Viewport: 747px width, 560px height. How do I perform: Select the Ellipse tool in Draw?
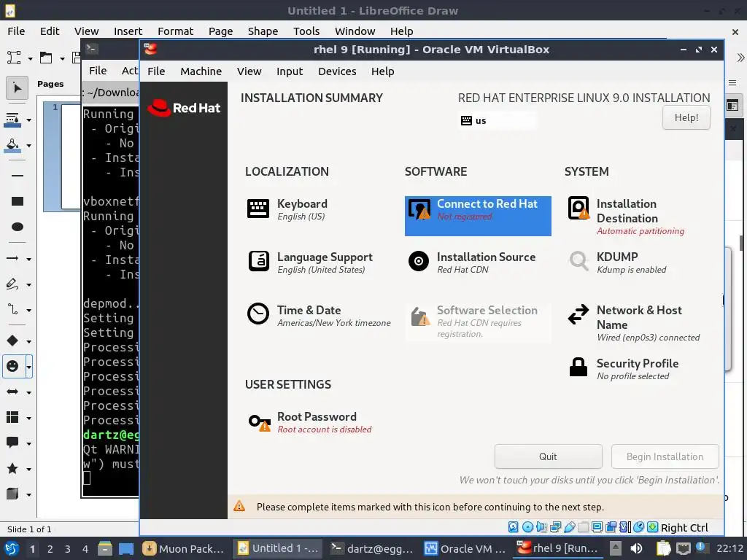click(x=18, y=227)
